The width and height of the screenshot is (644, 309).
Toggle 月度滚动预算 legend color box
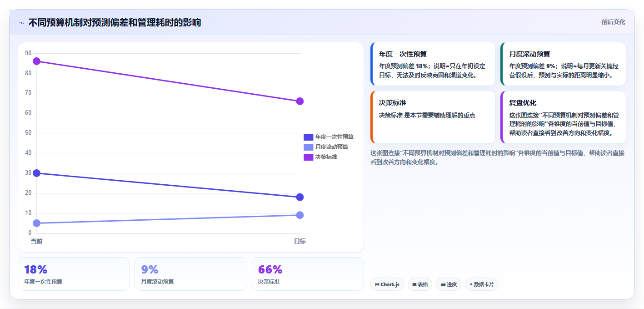tap(309, 147)
